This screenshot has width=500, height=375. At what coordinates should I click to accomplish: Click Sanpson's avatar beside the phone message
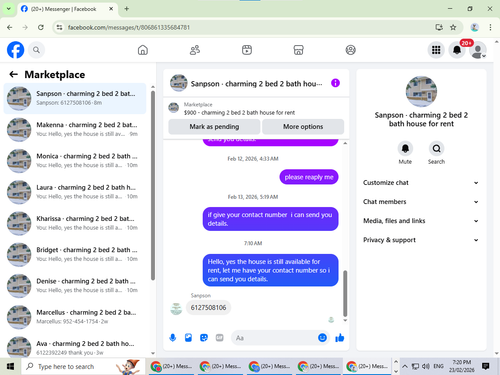176,309
